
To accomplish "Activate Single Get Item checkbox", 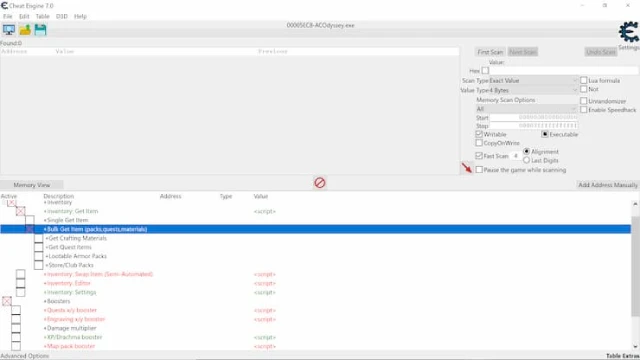I will tap(29, 220).
